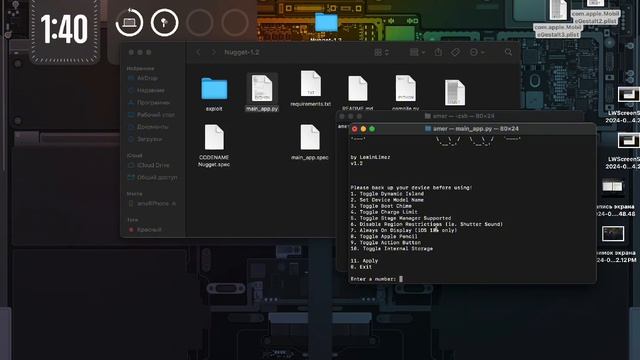This screenshot has width=640, height=360.
Task: Click the Finder Edit Tags icon
Action: 456,52
